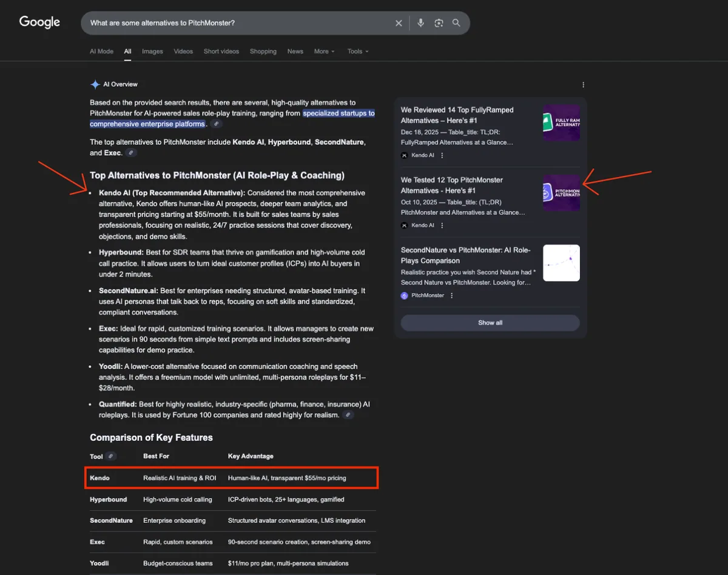Viewport: 728px width, 575px height.
Task: Open three-dot menu for 'We Tested 12' source
Action: point(442,226)
